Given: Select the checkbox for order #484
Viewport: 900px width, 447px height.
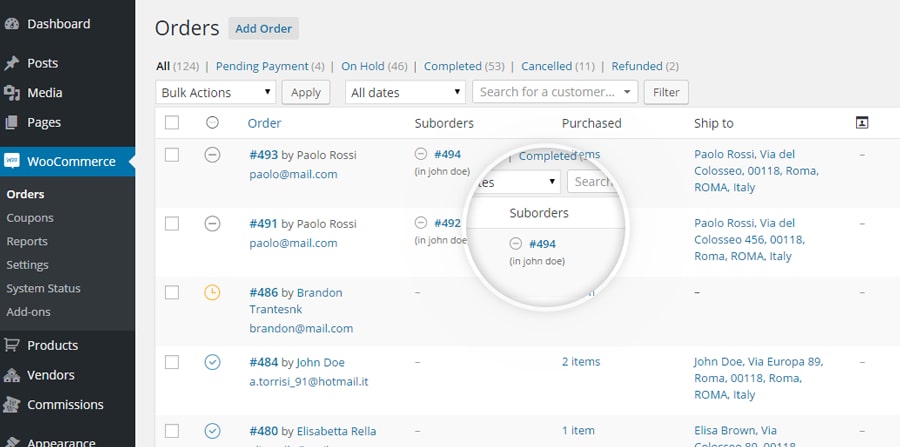Looking at the screenshot, I should [172, 362].
